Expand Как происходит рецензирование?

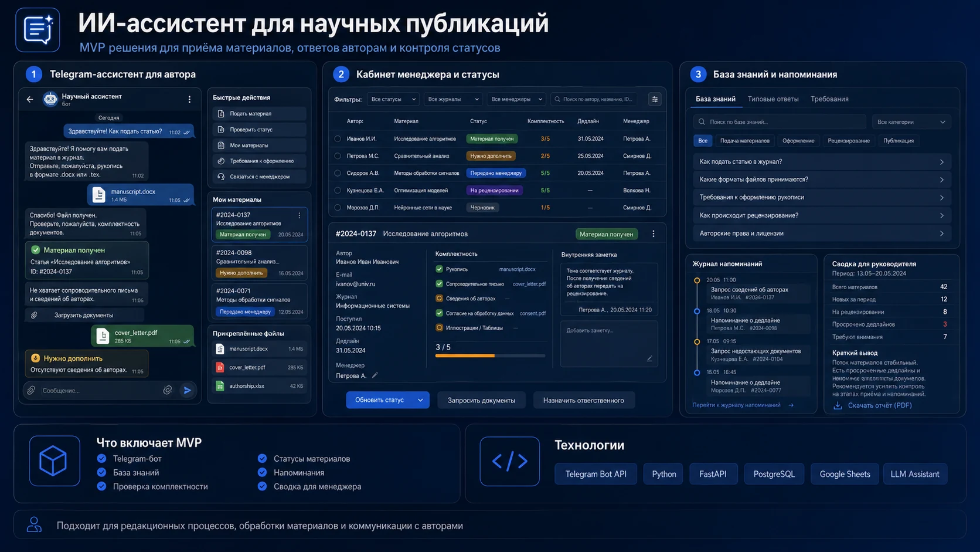click(x=822, y=215)
